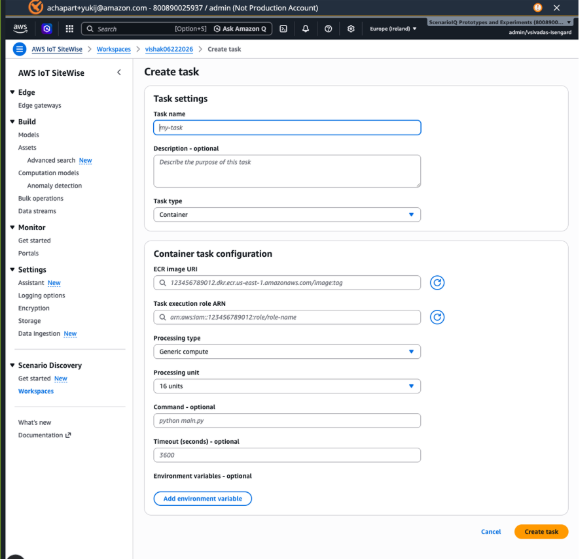Focus the Task name input field
The height and width of the screenshot is (559, 579).
click(287, 128)
